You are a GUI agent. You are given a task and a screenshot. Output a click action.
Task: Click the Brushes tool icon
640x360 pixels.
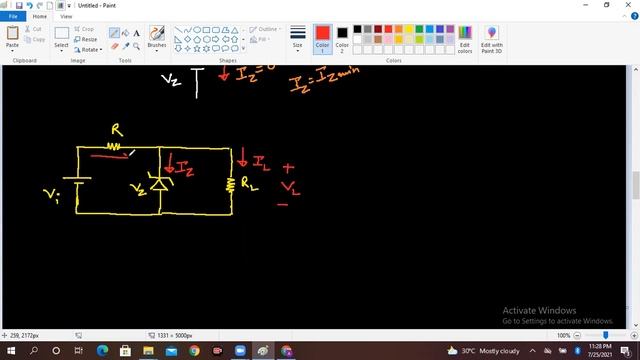click(x=157, y=33)
